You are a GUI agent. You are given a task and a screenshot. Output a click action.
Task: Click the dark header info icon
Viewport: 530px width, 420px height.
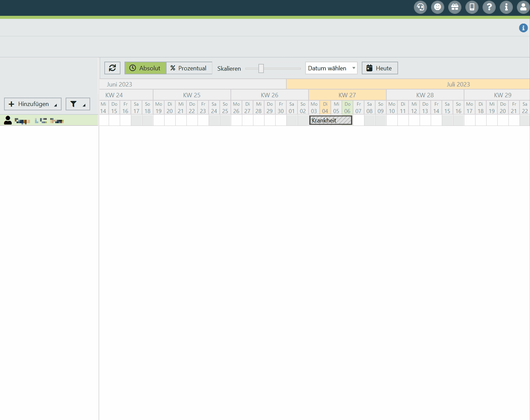point(506,7)
